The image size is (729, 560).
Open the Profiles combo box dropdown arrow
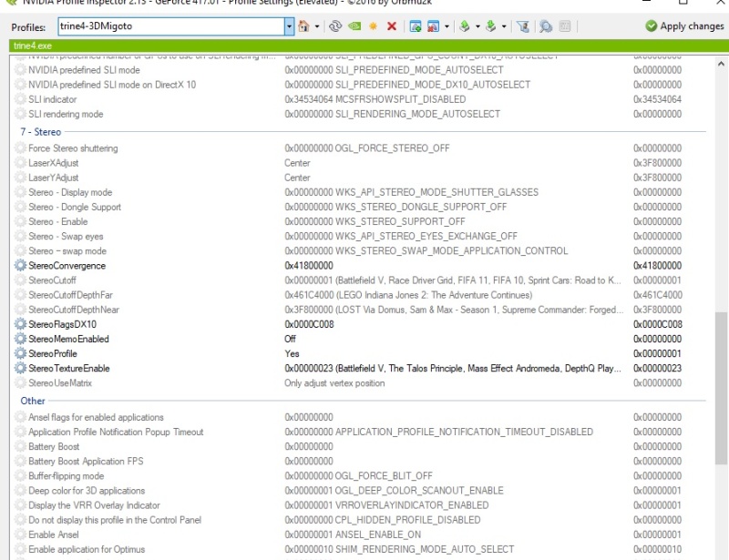[289, 26]
